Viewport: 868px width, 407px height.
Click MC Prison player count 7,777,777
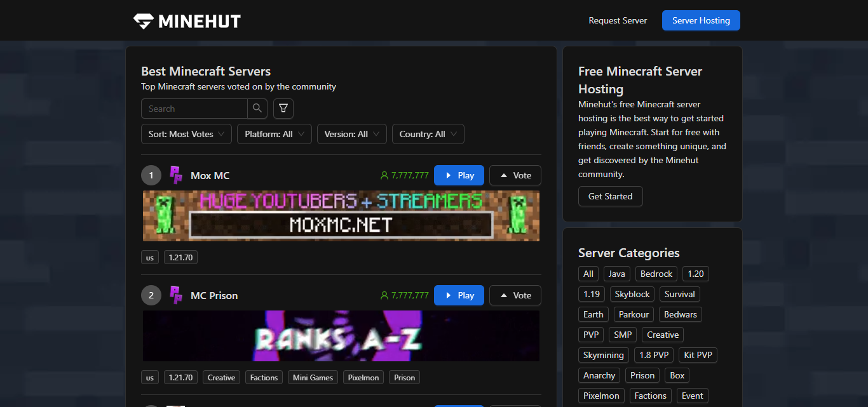tap(404, 295)
